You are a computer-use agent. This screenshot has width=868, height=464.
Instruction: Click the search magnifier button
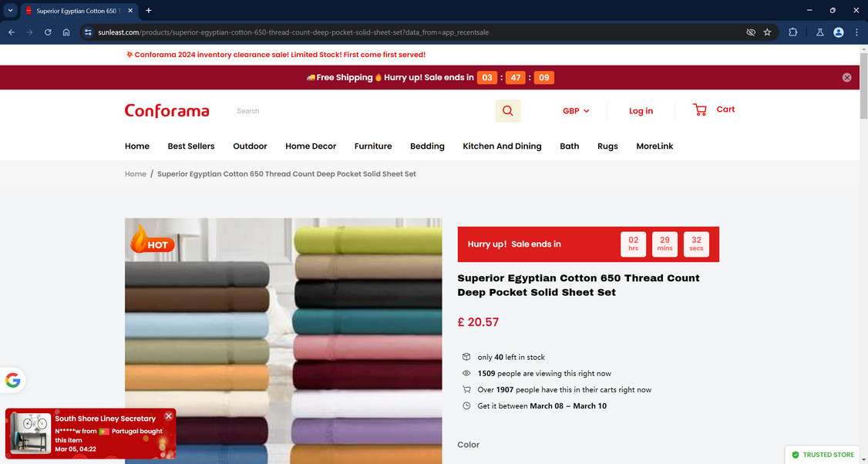(x=508, y=111)
